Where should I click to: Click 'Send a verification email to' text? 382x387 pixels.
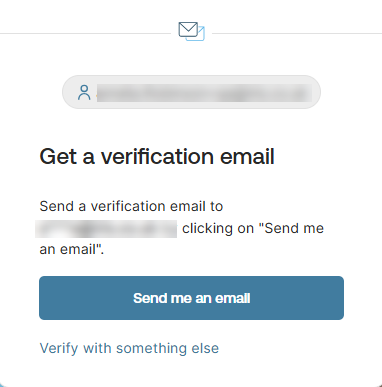point(131,206)
